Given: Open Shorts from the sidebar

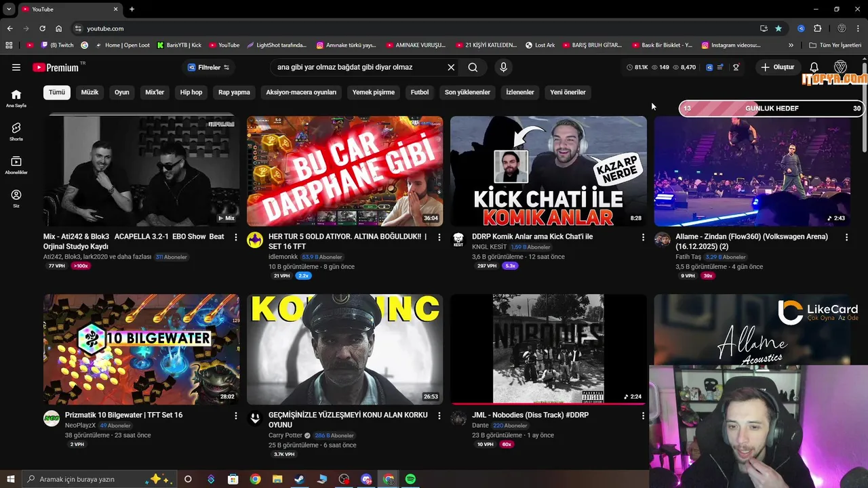Looking at the screenshot, I should pos(16,131).
